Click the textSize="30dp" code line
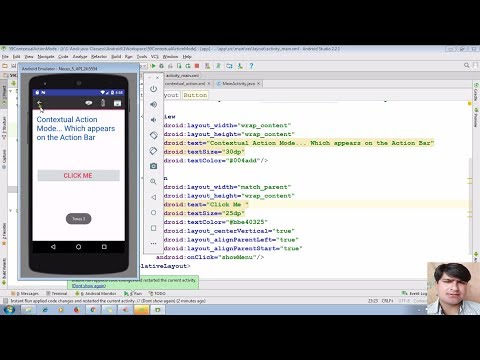This screenshot has height=360, width=480. (x=204, y=152)
